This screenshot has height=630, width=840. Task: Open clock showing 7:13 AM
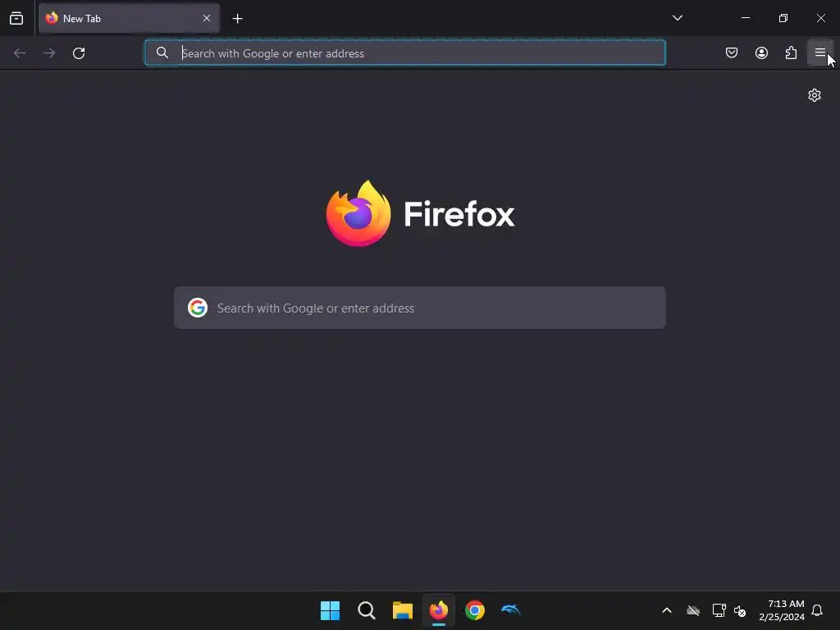[782, 610]
